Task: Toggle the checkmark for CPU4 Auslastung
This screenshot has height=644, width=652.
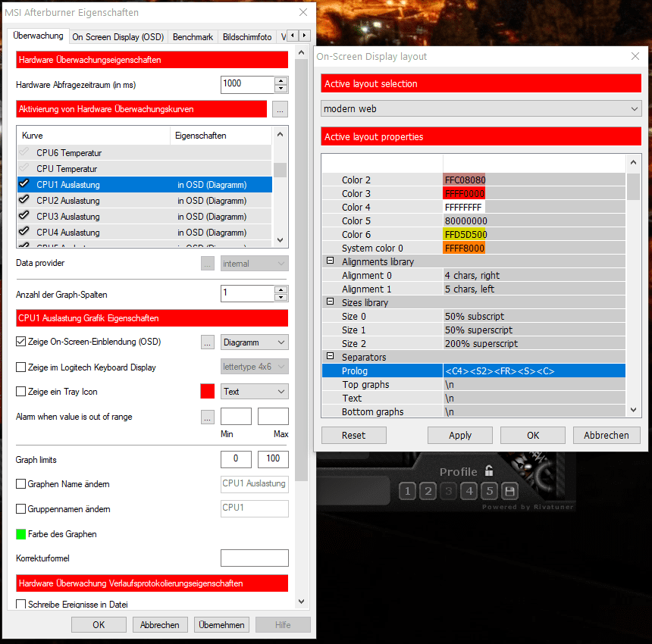Action: pos(24,231)
